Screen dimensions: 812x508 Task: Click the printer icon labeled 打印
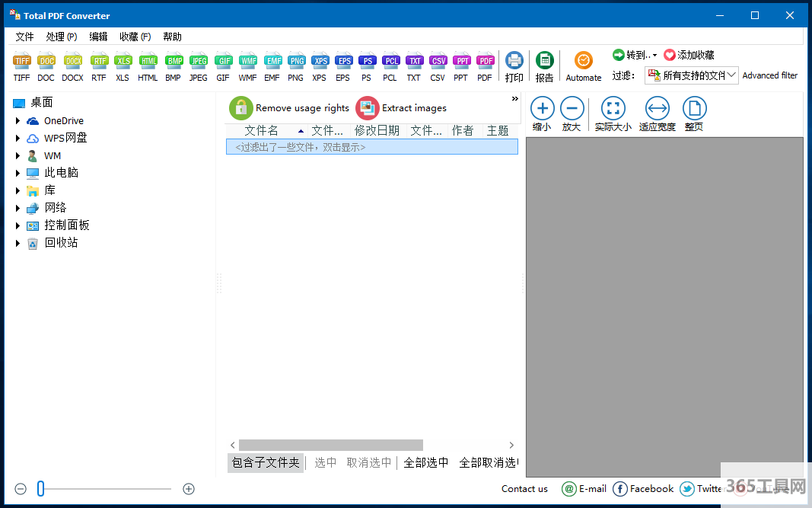(x=514, y=61)
